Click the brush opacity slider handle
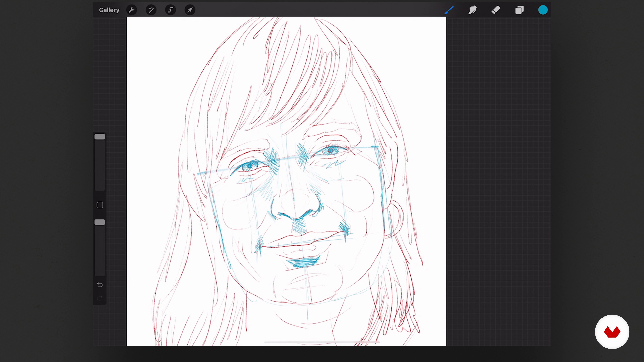This screenshot has height=362, width=644. click(100, 222)
